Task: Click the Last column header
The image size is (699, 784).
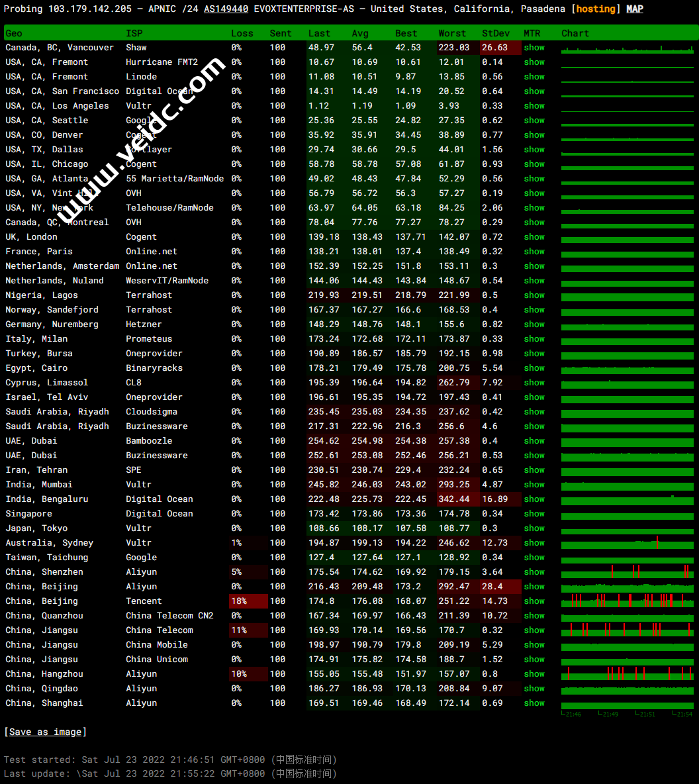Action: tap(319, 34)
